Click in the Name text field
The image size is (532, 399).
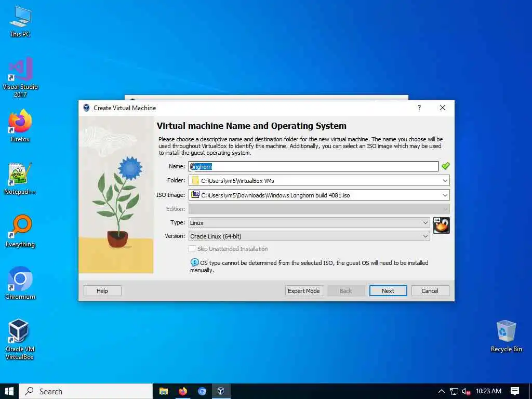pyautogui.click(x=313, y=166)
